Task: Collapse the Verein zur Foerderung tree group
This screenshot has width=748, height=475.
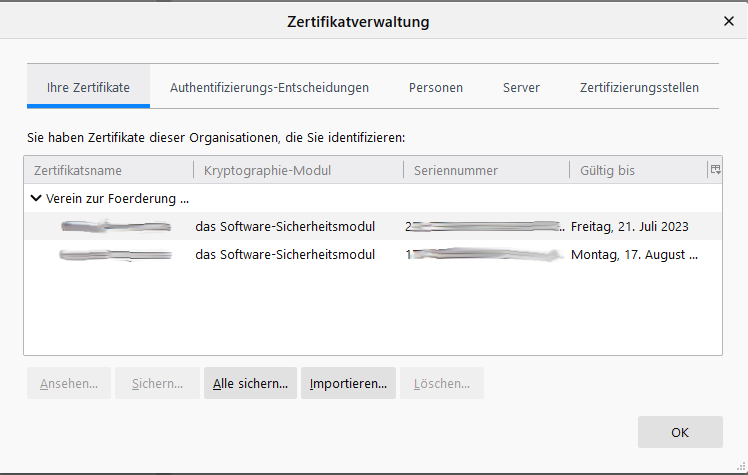Action: pyautogui.click(x=37, y=198)
